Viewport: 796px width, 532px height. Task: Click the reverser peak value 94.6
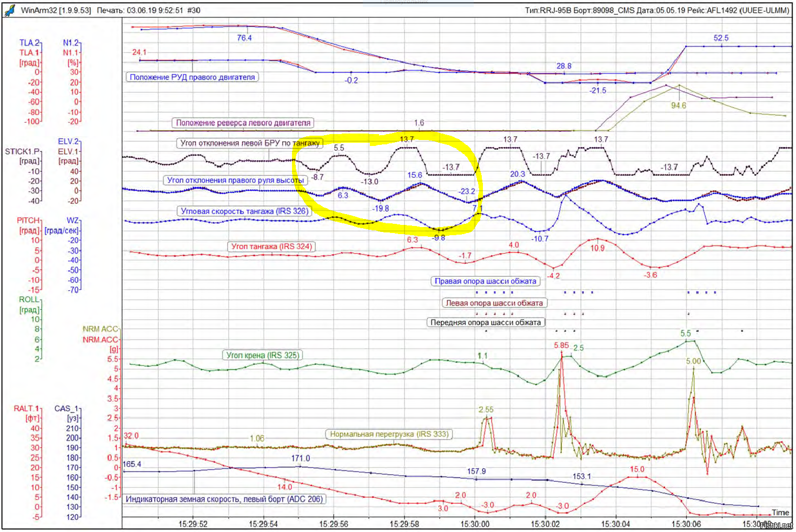coord(679,105)
